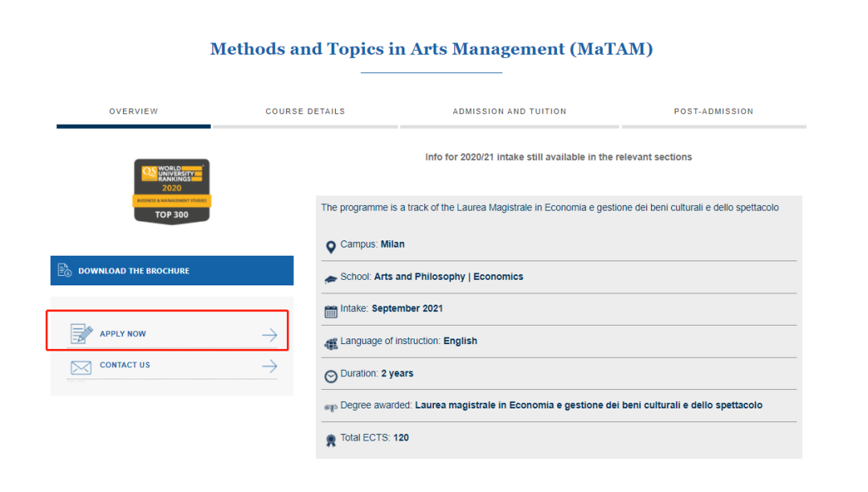Screen dimensions: 868x492
Task: Click the Contact Us envelope icon
Action: (x=81, y=367)
